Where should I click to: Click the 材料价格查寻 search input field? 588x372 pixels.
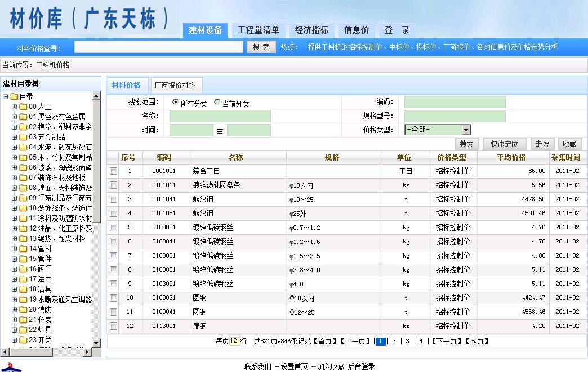(x=159, y=47)
